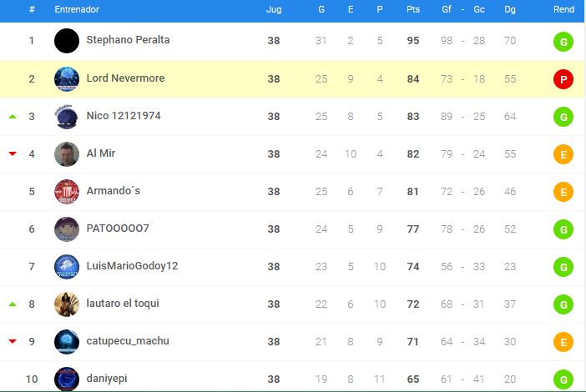
Task: Click Armando´s red striped club badge
Action: [x=67, y=192]
